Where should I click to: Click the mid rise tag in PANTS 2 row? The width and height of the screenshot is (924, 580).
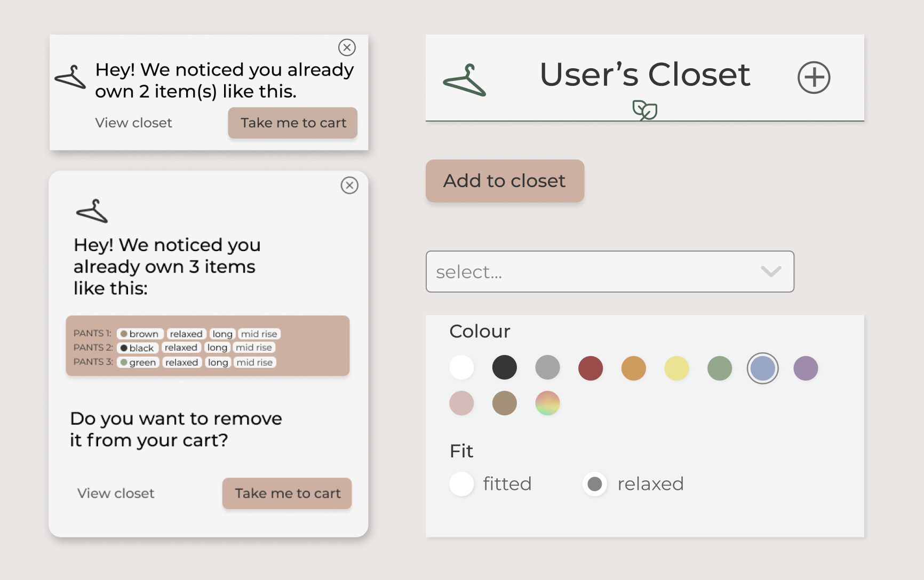click(254, 348)
